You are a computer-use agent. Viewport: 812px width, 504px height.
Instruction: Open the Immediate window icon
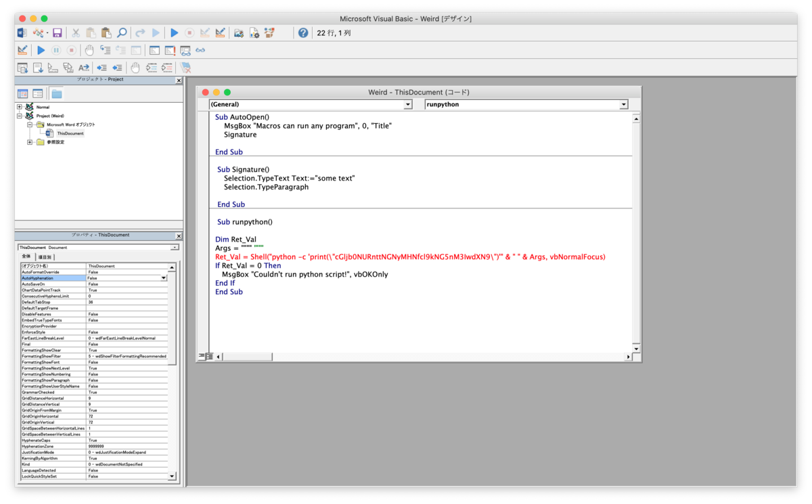click(x=170, y=50)
